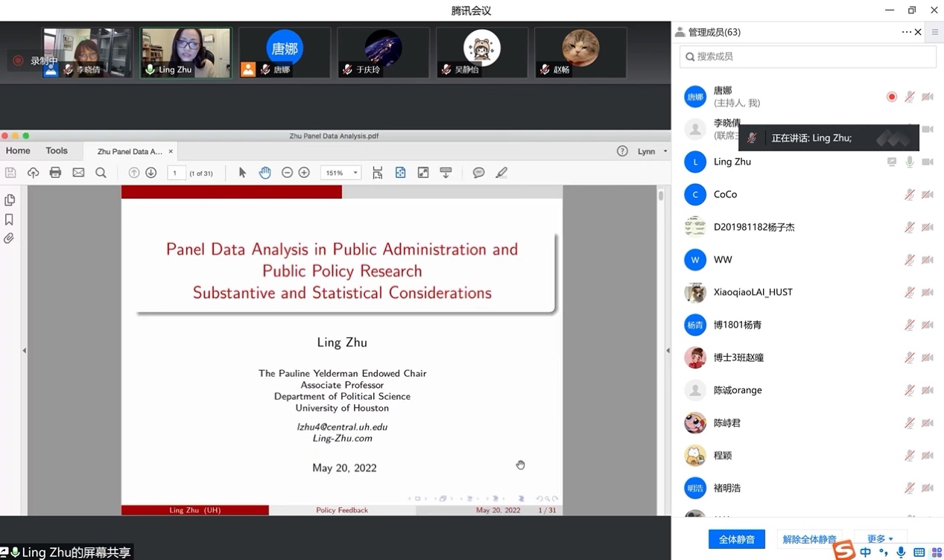Toggle WW's camera icon
This screenshot has width=944, height=560.
928,260
